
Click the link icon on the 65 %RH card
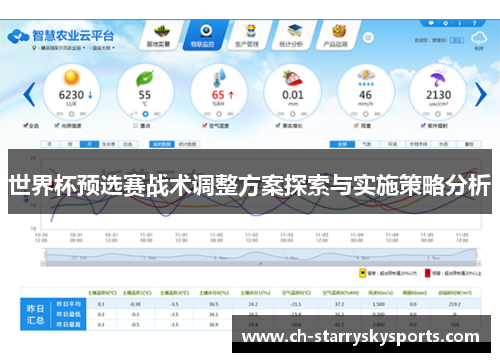[207, 114]
